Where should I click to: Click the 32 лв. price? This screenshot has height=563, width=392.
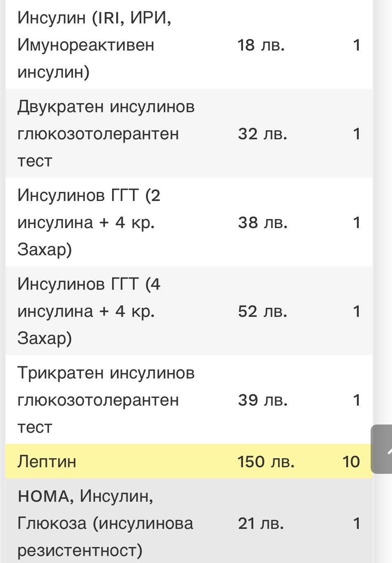262,134
